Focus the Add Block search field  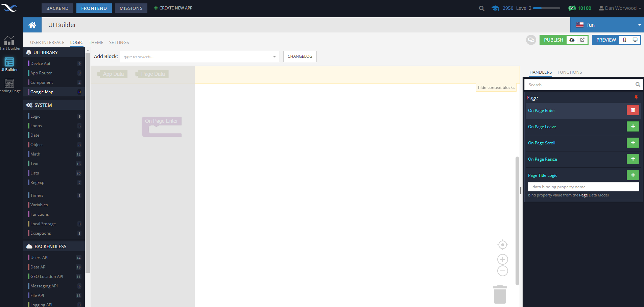click(199, 56)
